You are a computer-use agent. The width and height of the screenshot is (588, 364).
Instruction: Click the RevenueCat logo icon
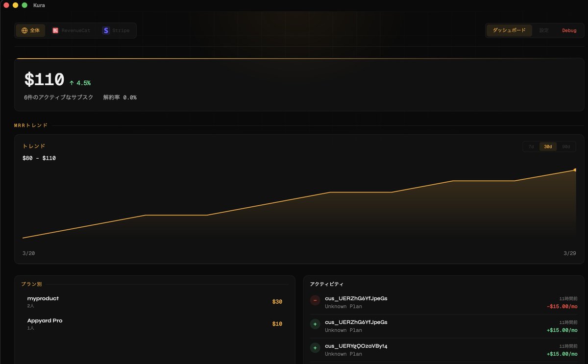55,30
